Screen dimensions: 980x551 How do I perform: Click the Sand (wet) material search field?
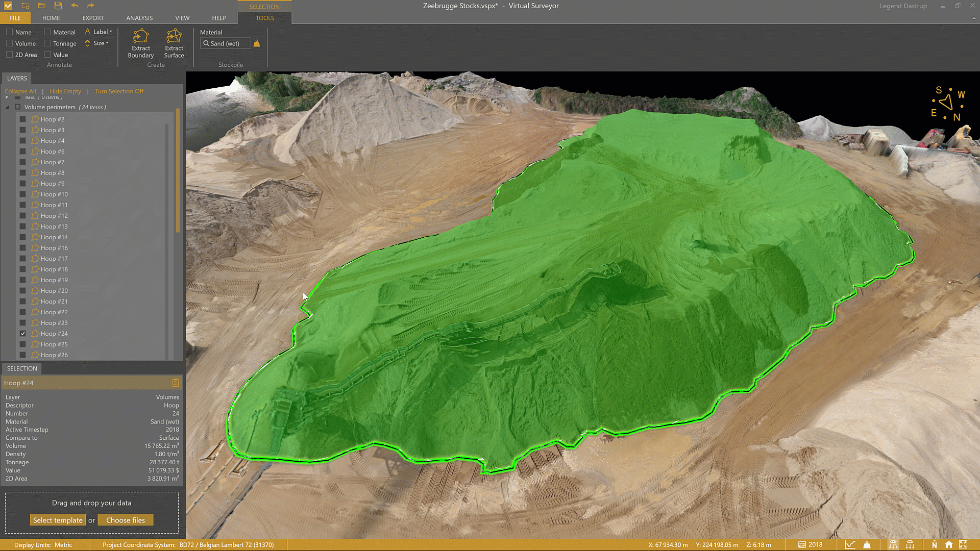tap(225, 43)
